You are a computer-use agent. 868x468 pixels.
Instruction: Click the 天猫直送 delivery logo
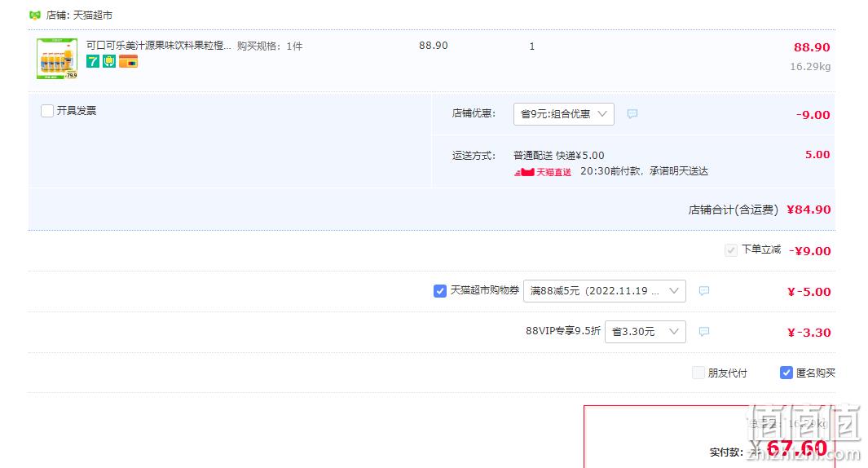tap(543, 172)
